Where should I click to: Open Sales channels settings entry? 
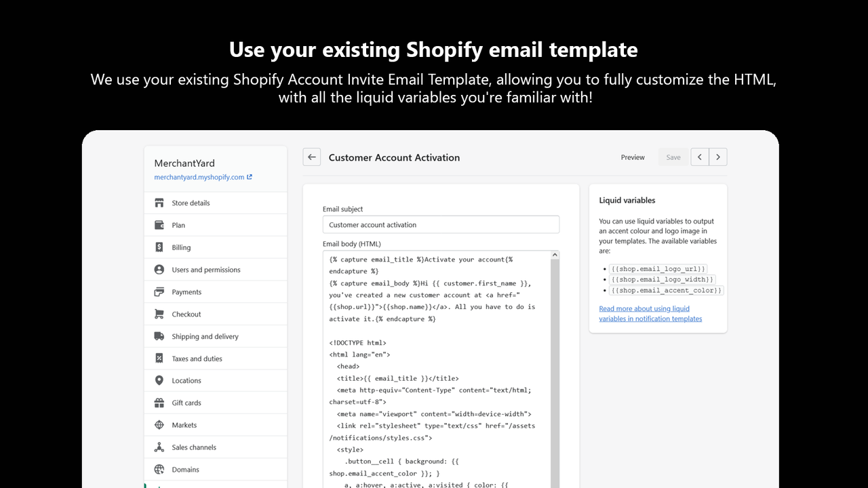tap(193, 447)
